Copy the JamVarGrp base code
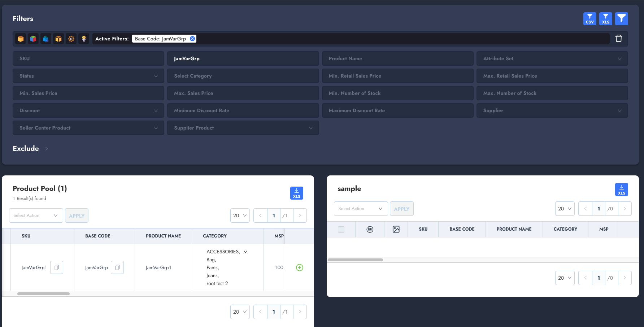 pyautogui.click(x=117, y=267)
